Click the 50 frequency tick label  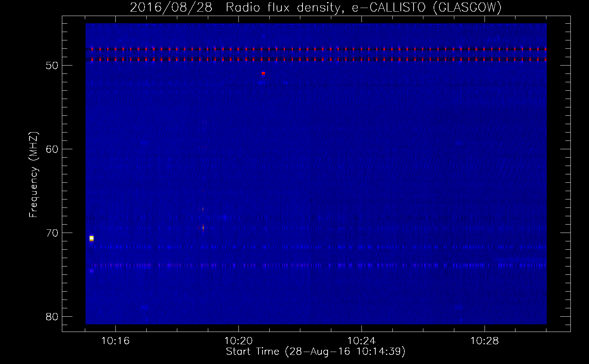click(52, 66)
